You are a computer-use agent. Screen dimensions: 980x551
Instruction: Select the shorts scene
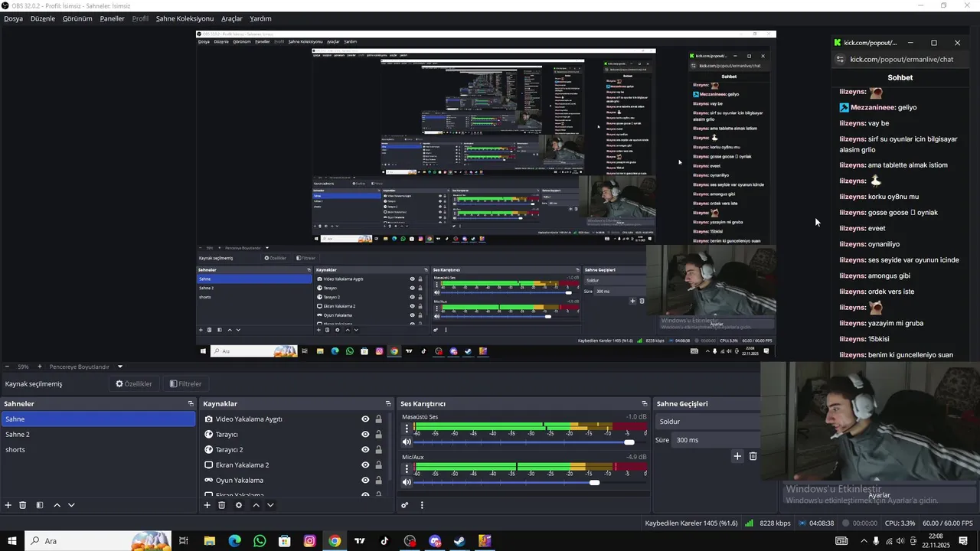(x=98, y=450)
